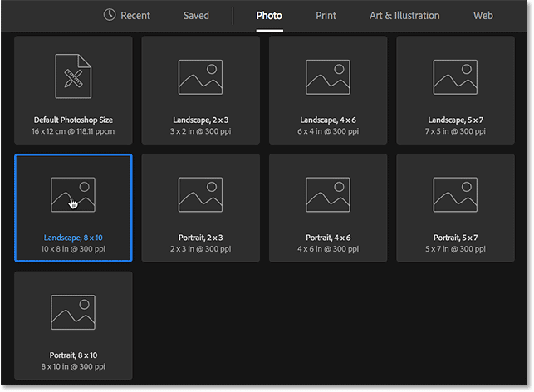Viewport: 534px width, 392px height.
Task: Click the '16 x 12 cm @ 118.11 ppcm' text
Action: pos(73,131)
